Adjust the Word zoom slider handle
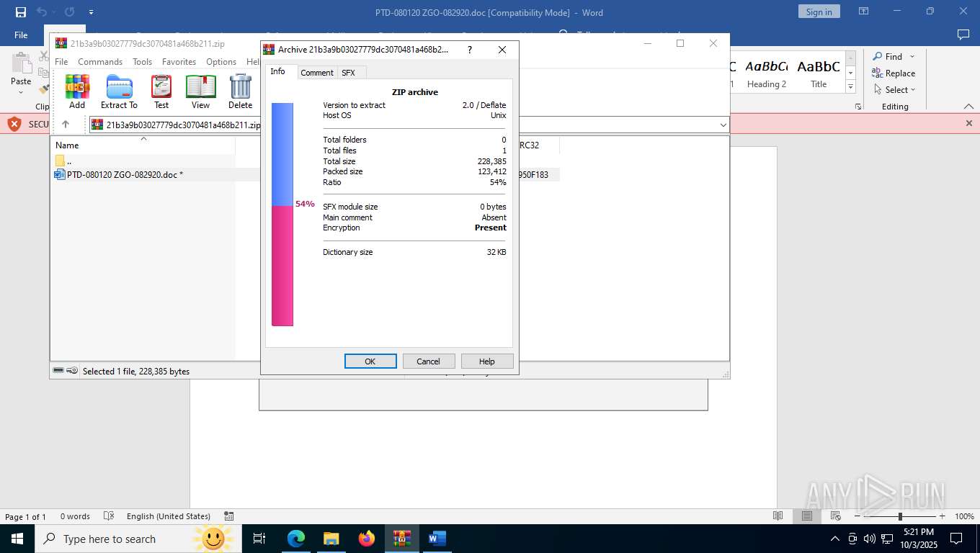The image size is (980, 553). (x=899, y=516)
